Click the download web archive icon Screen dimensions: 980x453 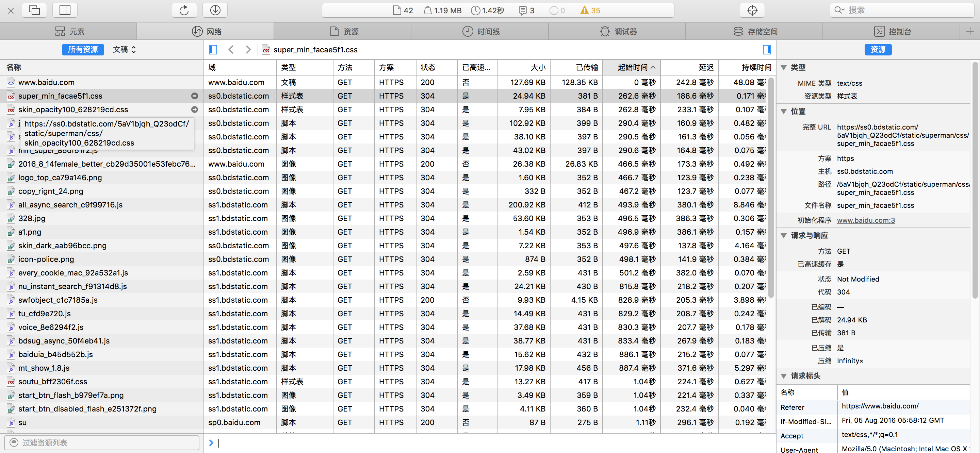(x=215, y=10)
